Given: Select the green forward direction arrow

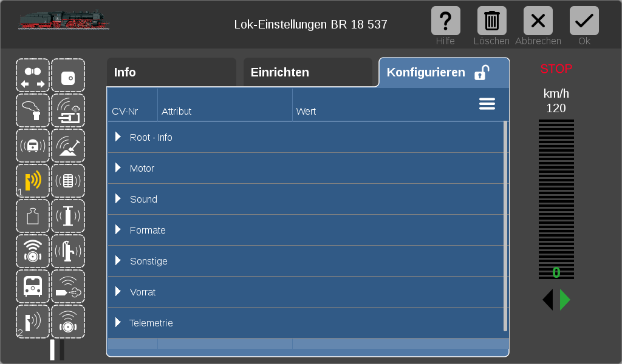Looking at the screenshot, I should pyautogui.click(x=565, y=300).
